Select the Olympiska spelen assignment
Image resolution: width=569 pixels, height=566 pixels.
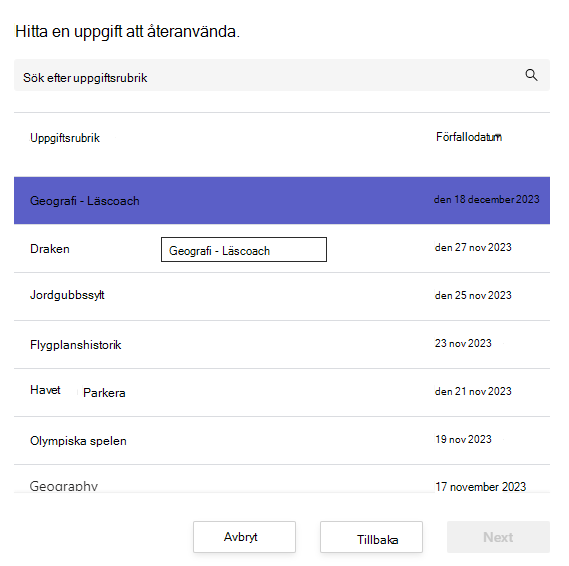[282, 440]
